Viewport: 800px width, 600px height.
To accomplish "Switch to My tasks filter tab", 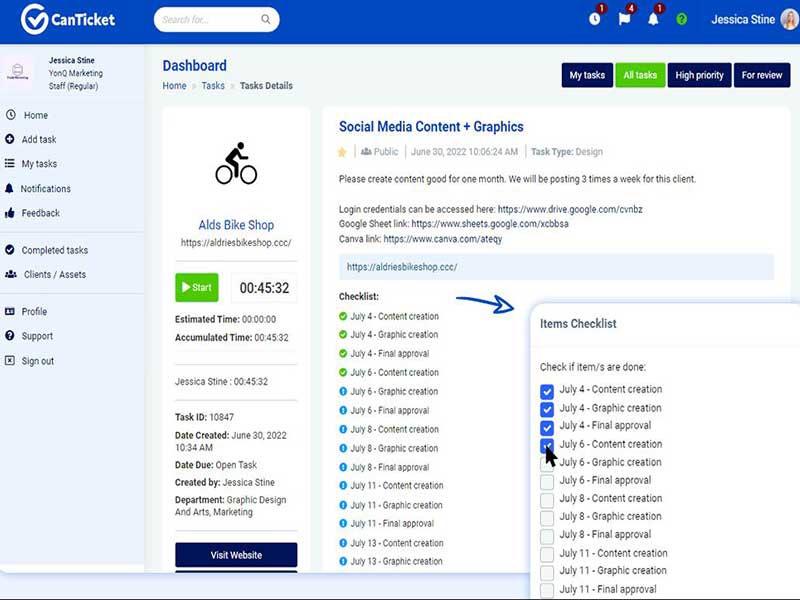I will tap(587, 75).
